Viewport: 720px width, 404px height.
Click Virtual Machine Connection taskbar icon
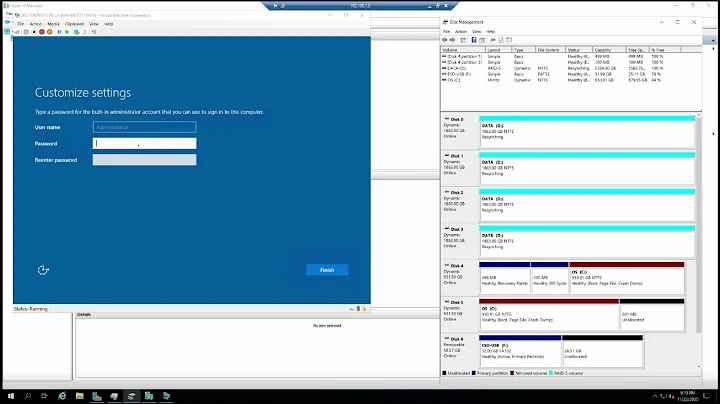tap(166, 396)
